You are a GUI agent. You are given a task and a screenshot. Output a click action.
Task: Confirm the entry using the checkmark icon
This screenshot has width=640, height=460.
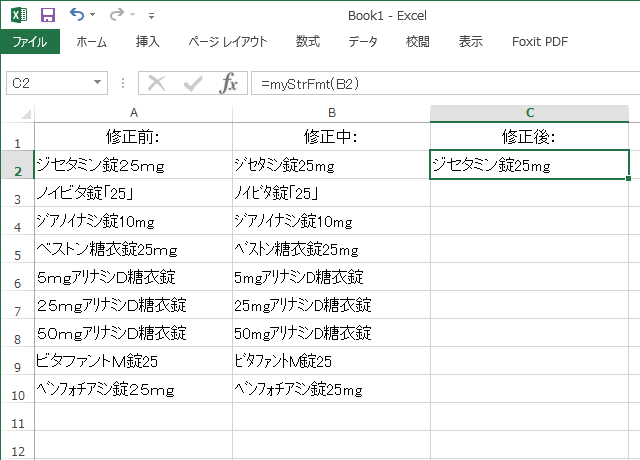193,83
